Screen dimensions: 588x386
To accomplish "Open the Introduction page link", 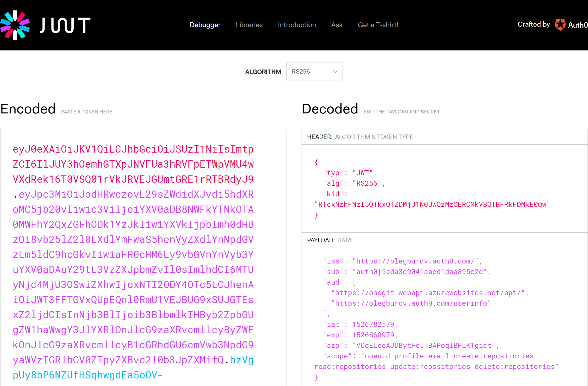I will coord(297,25).
